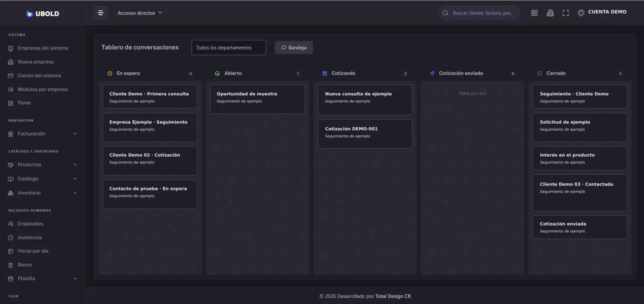The width and height of the screenshot is (644, 304).
Task: Follow the Total Design CR footer link
Action: [x=393, y=296]
